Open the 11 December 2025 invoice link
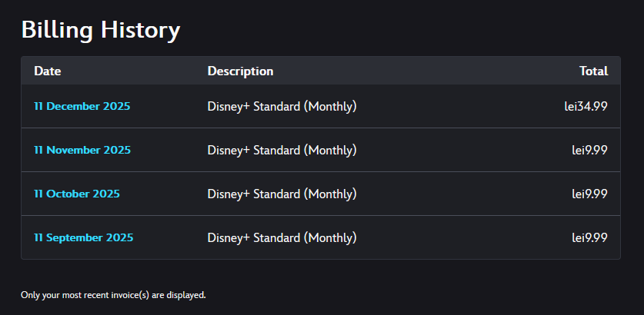This screenshot has height=315, width=644. pos(82,106)
